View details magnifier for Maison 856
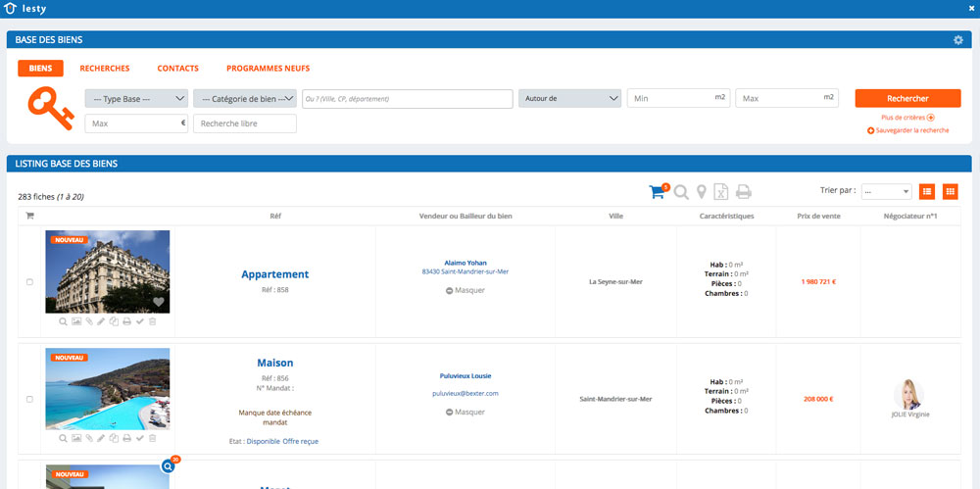 coord(63,438)
